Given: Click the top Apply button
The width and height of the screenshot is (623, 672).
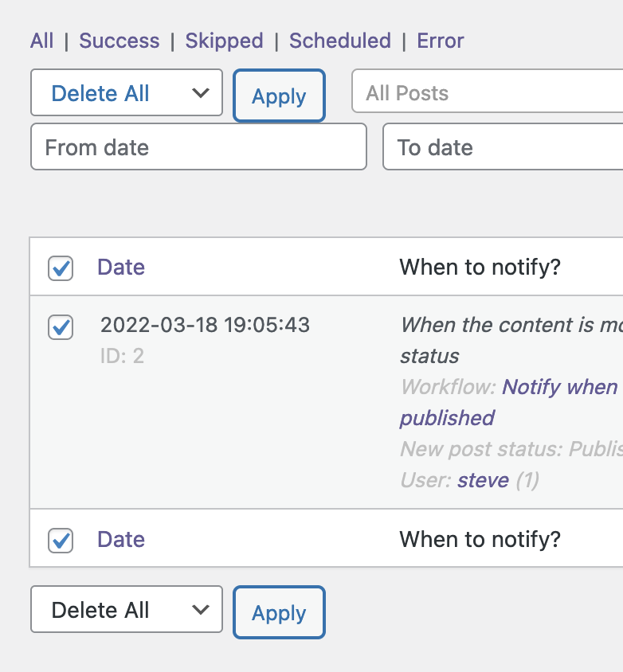Looking at the screenshot, I should [x=279, y=96].
